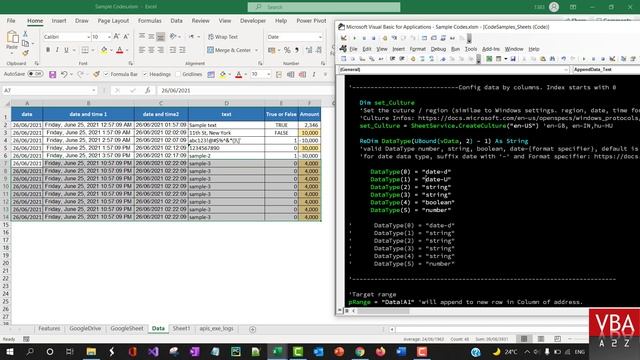Open the Page Layout ribbon tab
The height and width of the screenshot is (360, 640).
pos(113,20)
